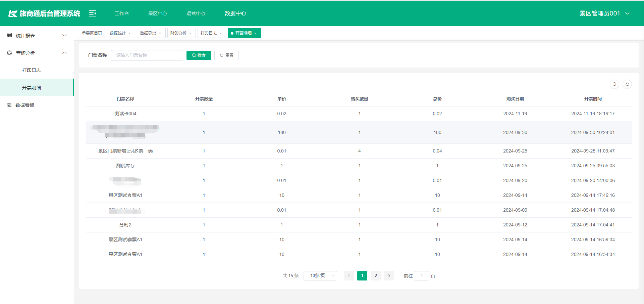Collapse the sidebar with the menu fold icon
The width and height of the screenshot is (644, 304).
(93, 13)
